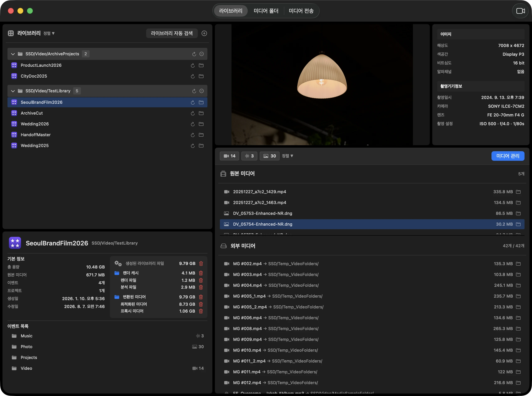Viewport: 532px width, 396px height.
Task: Open the library 정렬 dropdown
Action: tap(49, 33)
